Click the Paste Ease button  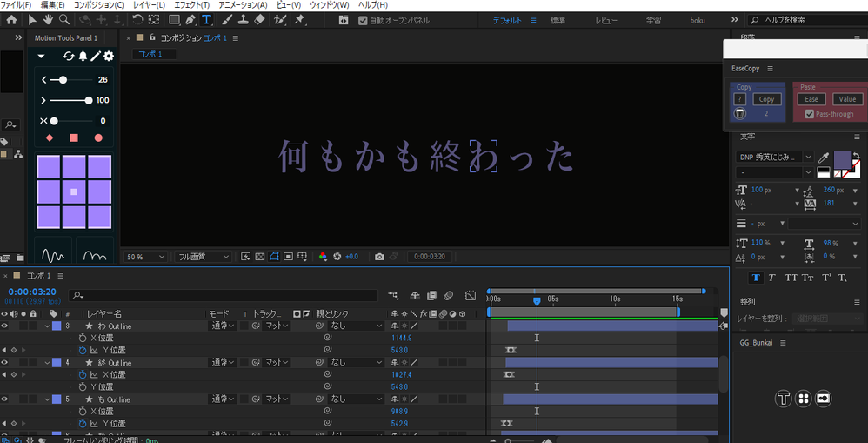pos(811,99)
